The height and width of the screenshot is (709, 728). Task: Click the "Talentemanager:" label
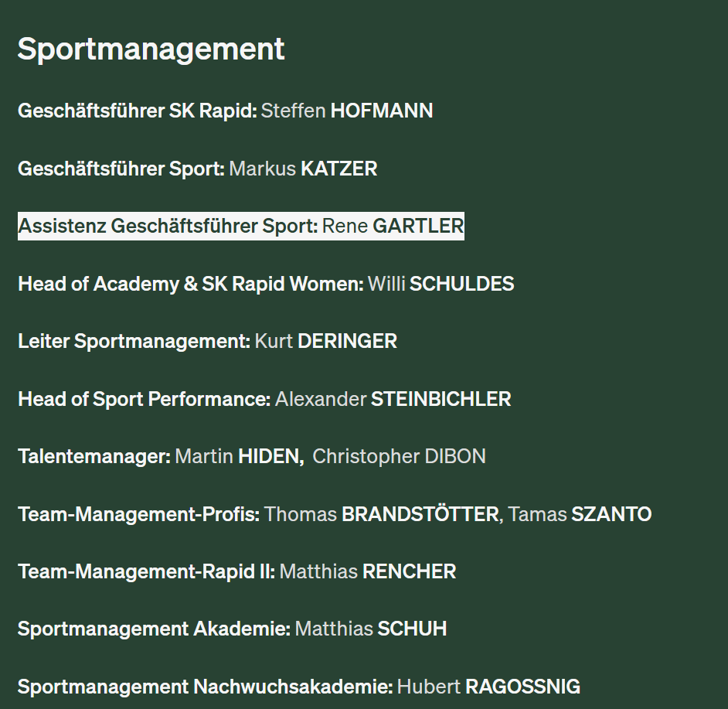[94, 456]
